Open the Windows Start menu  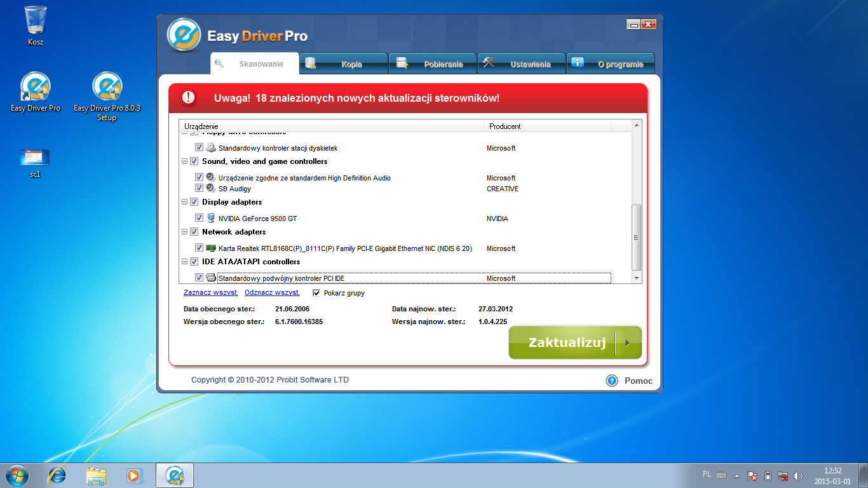coord(17,475)
